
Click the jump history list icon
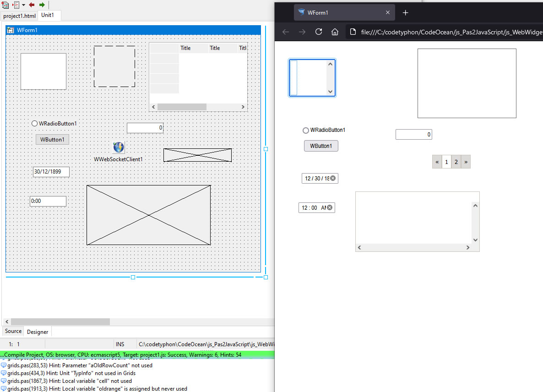click(x=16, y=5)
